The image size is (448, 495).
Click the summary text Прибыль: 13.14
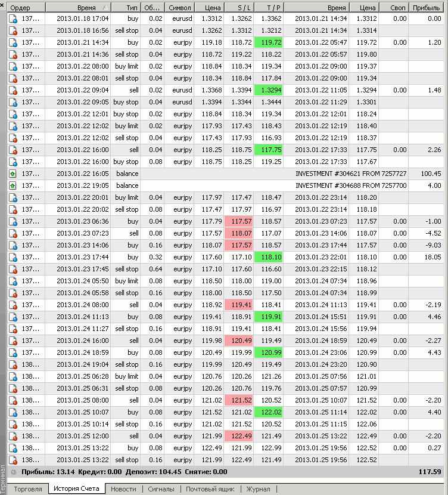click(x=48, y=472)
